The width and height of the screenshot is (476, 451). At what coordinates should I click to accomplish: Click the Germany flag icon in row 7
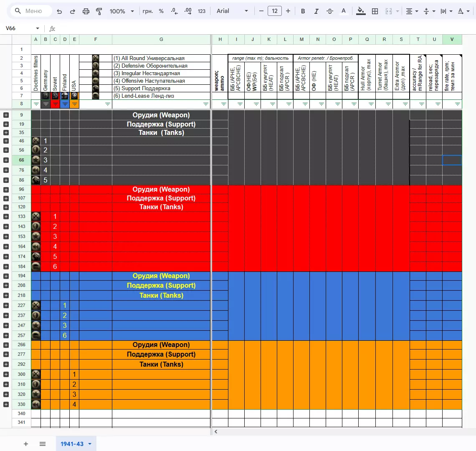[46, 96]
